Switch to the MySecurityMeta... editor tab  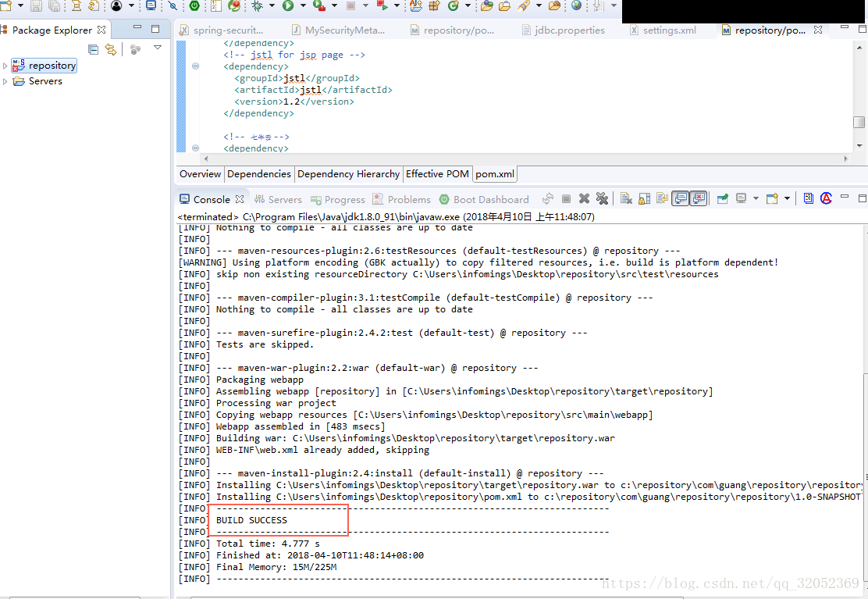pyautogui.click(x=338, y=30)
